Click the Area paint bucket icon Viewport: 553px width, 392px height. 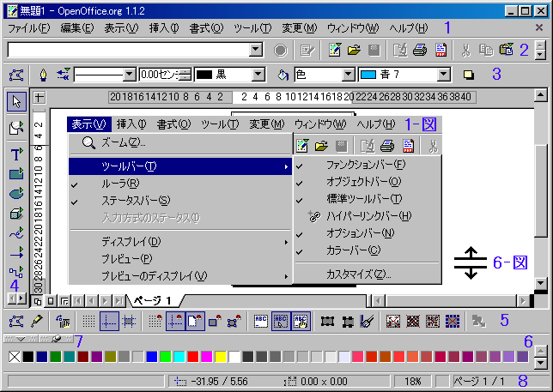click(x=283, y=75)
